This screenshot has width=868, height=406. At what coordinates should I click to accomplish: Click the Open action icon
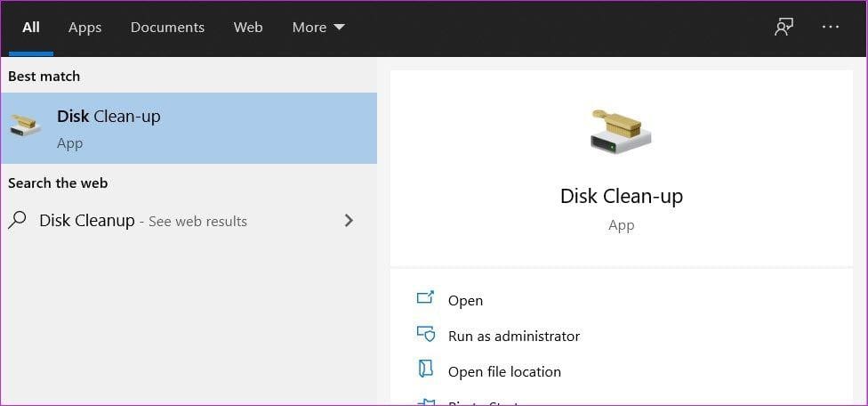pos(425,298)
